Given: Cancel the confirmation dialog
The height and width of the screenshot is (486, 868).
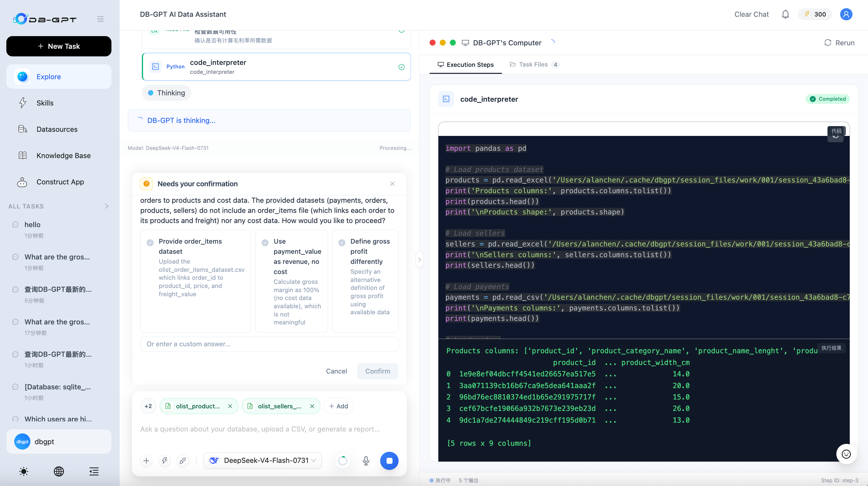Looking at the screenshot, I should (x=336, y=371).
